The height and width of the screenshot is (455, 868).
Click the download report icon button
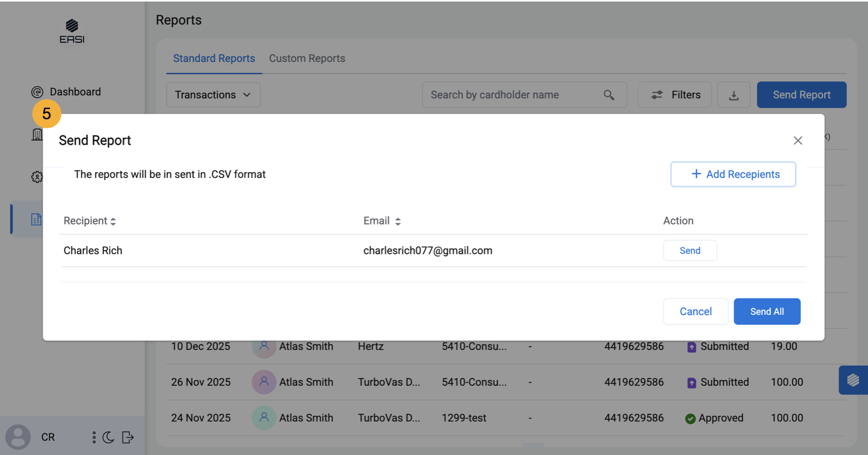733,95
